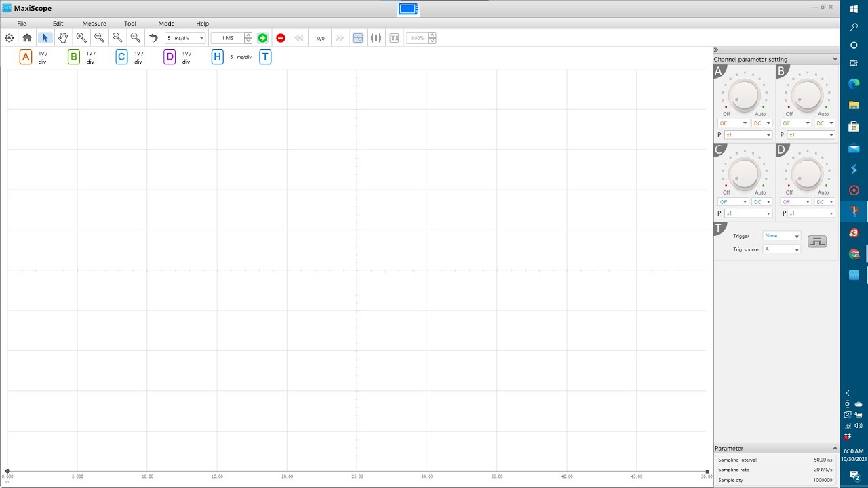868x488 pixels.
Task: Select the square-wave view icon
Action: click(394, 38)
